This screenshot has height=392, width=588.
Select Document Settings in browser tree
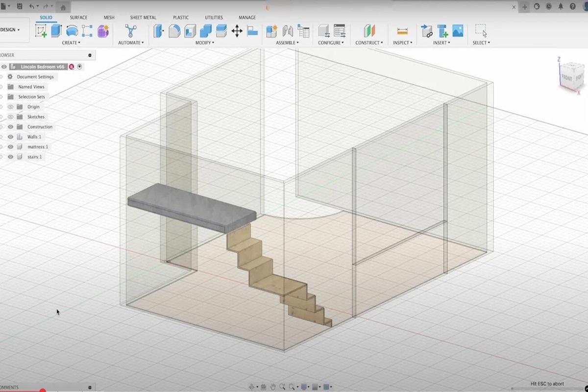(x=35, y=77)
